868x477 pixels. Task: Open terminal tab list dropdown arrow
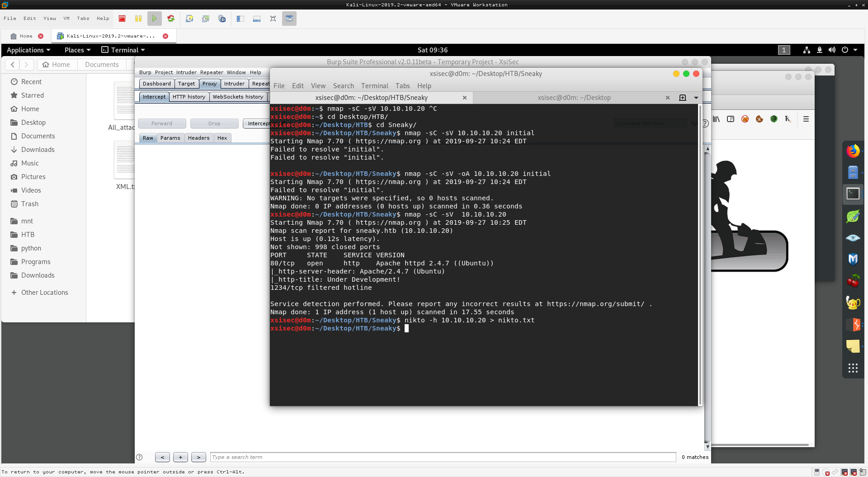[x=696, y=98]
